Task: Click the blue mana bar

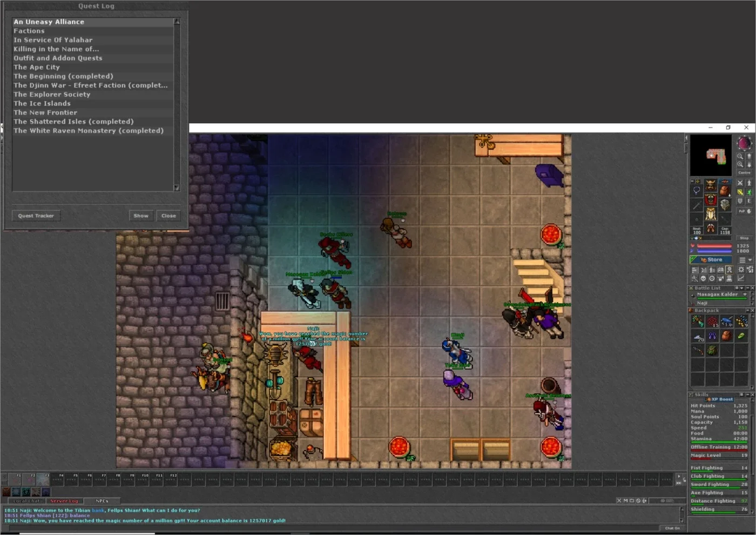Action: pos(714,251)
